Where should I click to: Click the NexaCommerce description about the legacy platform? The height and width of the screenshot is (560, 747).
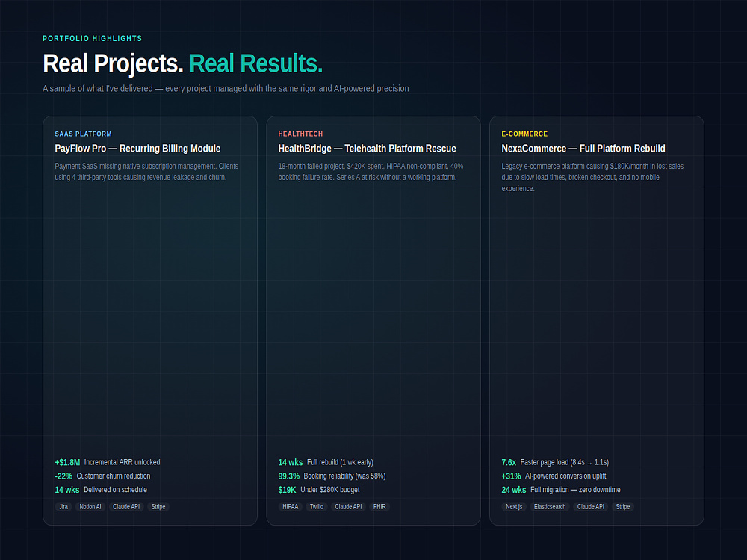pyautogui.click(x=592, y=177)
